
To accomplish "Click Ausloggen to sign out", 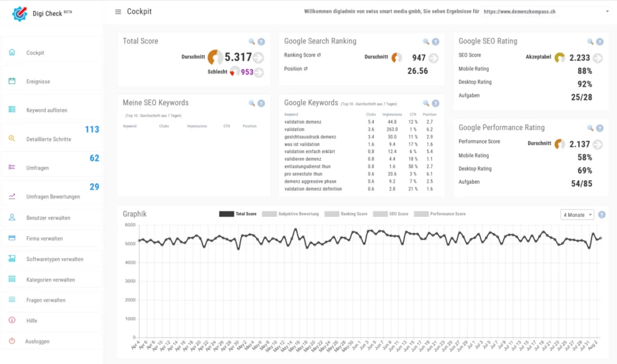I will 37,341.
